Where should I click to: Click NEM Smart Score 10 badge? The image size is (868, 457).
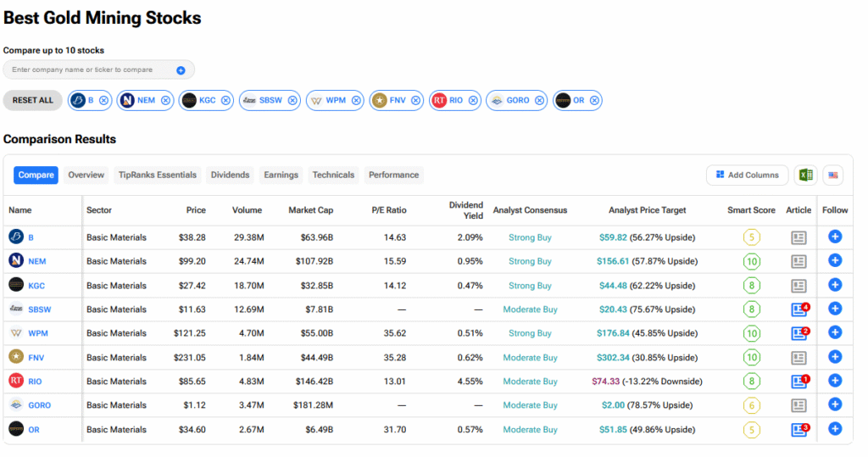coord(752,261)
